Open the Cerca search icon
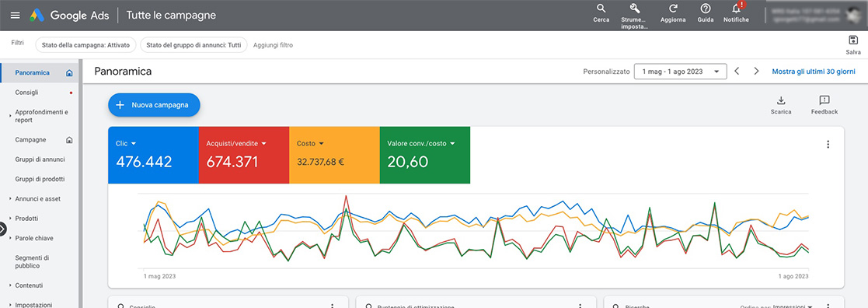Screen dimensions: 868x308 click(601, 9)
